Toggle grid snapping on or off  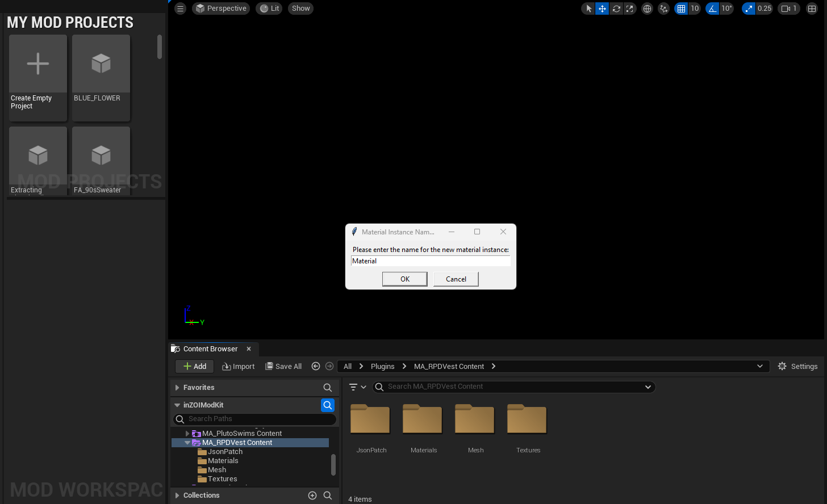(x=681, y=9)
